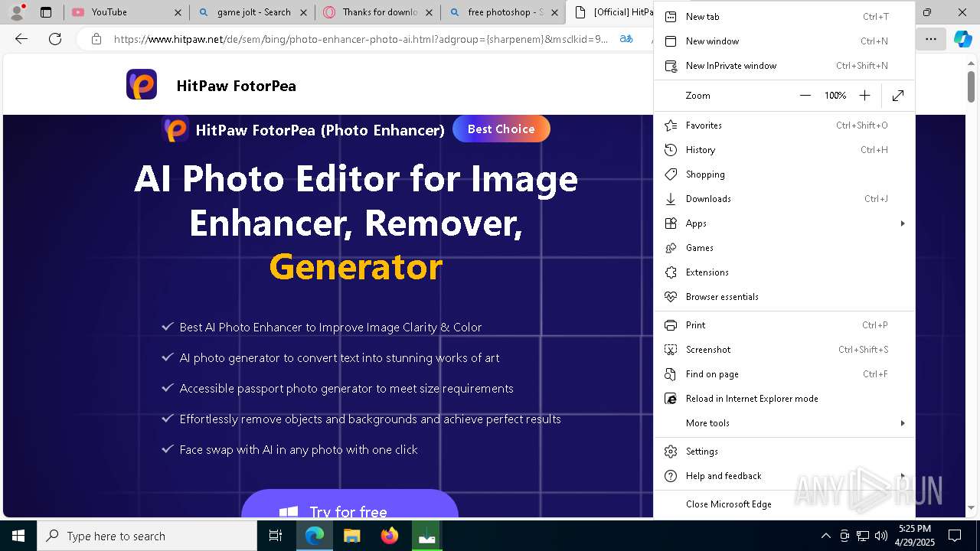Click the HitPaw FotorPea logo icon
This screenshot has height=551, width=980.
[x=142, y=84]
